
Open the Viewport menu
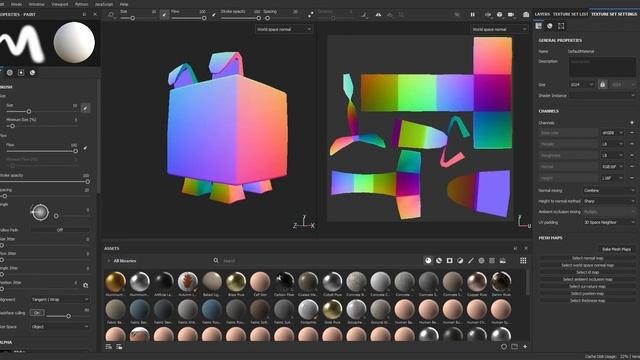click(x=60, y=4)
